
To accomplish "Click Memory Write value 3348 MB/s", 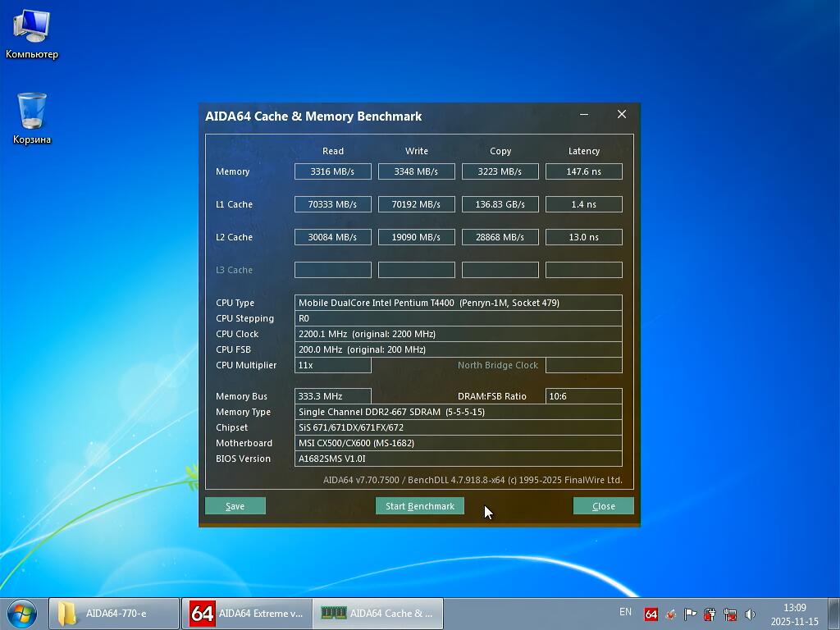I will coord(416,171).
